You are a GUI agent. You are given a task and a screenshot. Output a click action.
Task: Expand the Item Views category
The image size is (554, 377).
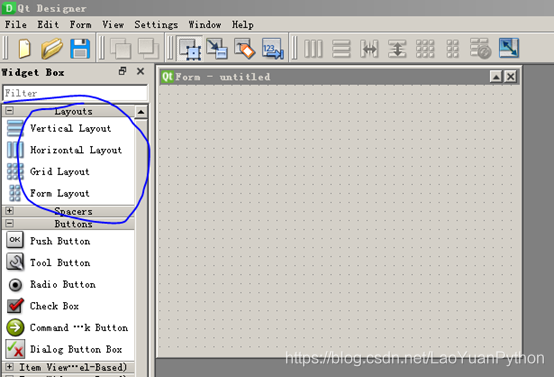point(10,367)
